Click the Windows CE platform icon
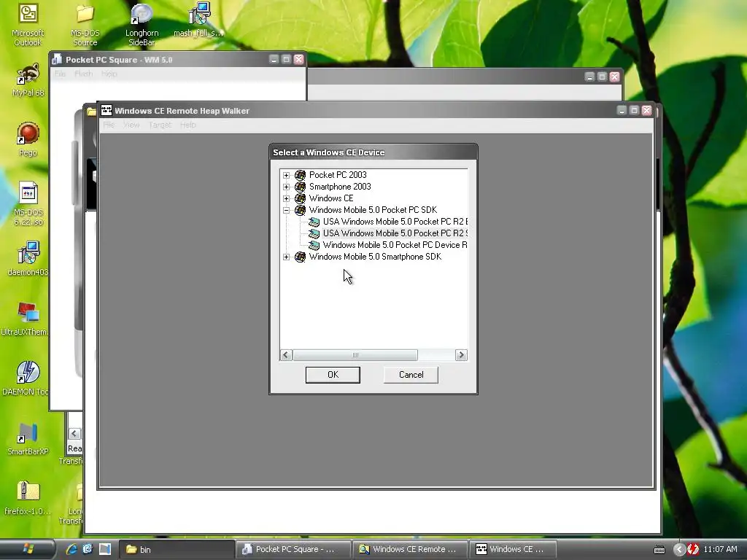The image size is (747, 560). point(300,198)
